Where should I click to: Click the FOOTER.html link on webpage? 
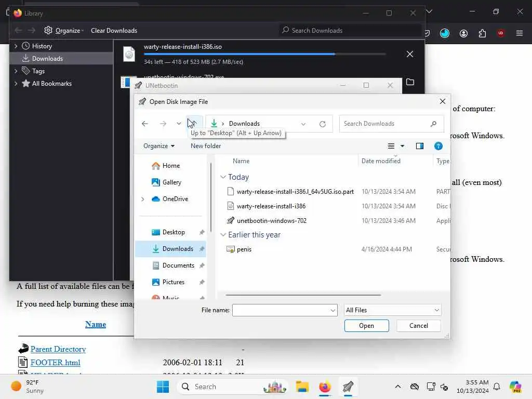tap(55, 362)
